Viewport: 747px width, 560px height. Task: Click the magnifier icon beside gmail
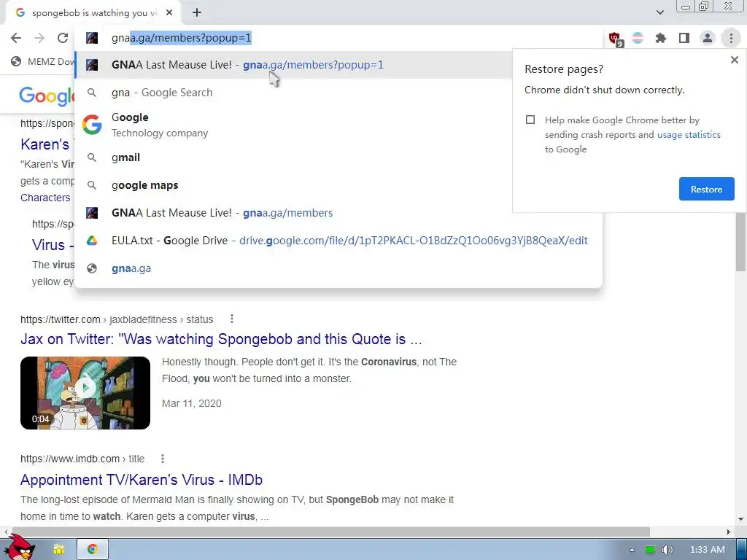[x=92, y=157]
